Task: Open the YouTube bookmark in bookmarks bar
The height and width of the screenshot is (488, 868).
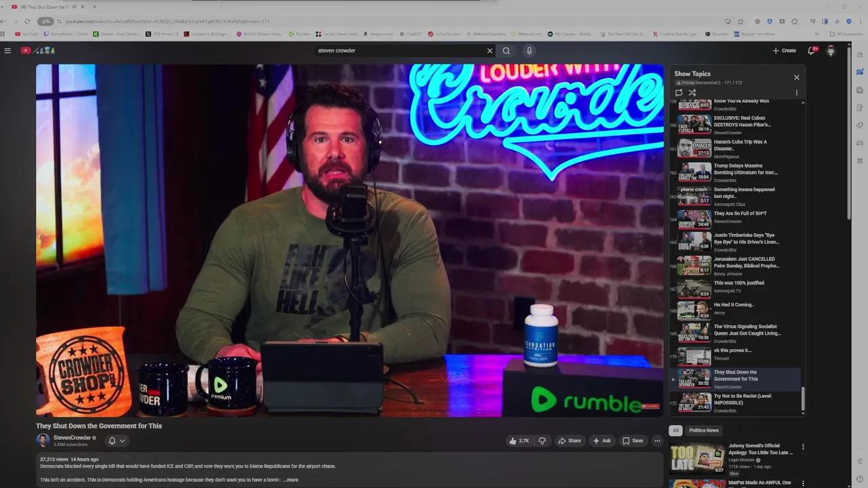Action: [x=26, y=34]
